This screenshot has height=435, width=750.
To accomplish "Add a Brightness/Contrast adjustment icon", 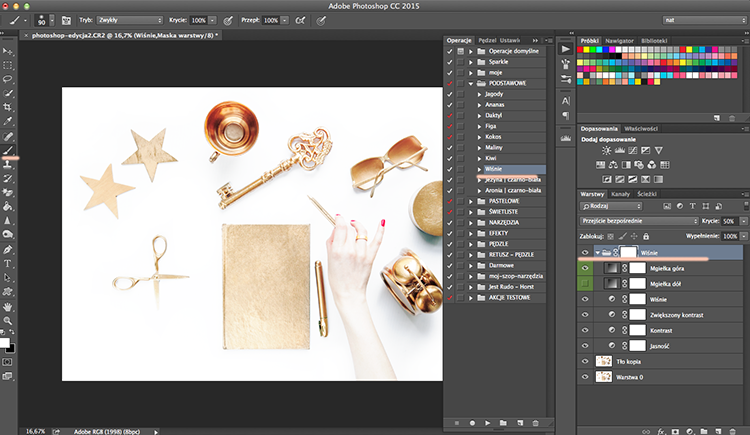I will [x=607, y=150].
